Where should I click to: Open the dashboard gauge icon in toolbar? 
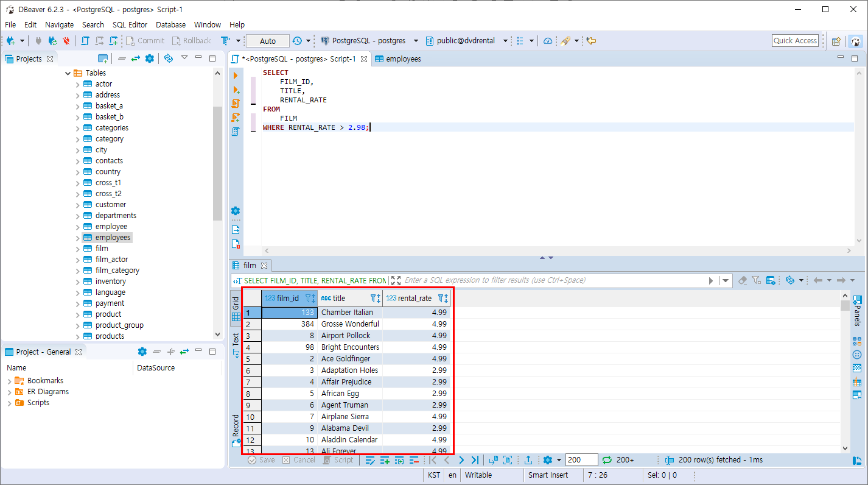click(548, 41)
